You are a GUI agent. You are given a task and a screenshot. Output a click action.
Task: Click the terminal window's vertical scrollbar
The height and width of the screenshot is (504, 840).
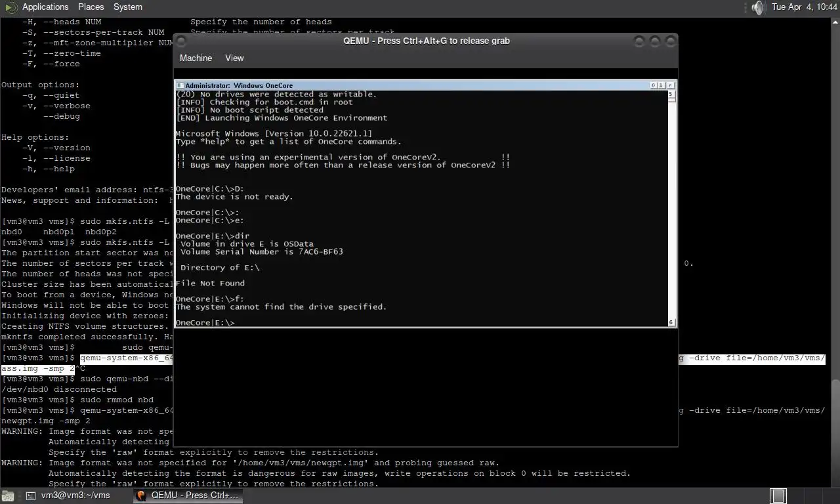coord(835,251)
